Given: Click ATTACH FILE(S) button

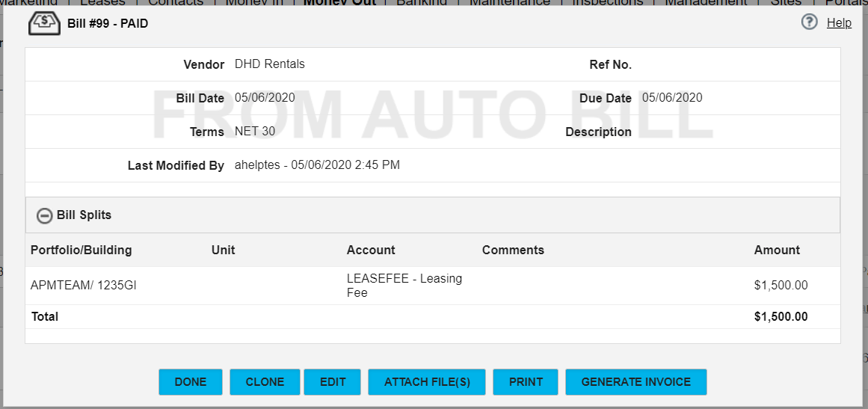Looking at the screenshot, I should [x=427, y=382].
